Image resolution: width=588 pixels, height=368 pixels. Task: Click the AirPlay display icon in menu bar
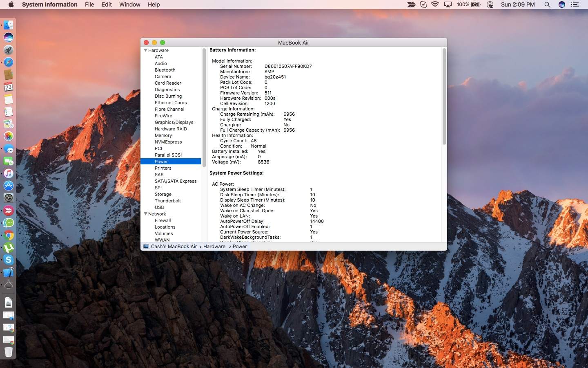coord(448,4)
